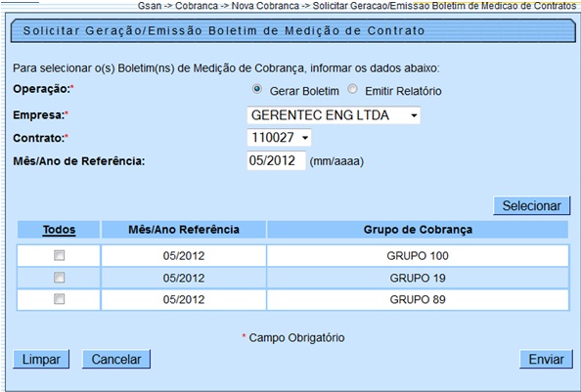Click the Contrato field label
Viewport: 581px width, 392px height.
(x=41, y=138)
